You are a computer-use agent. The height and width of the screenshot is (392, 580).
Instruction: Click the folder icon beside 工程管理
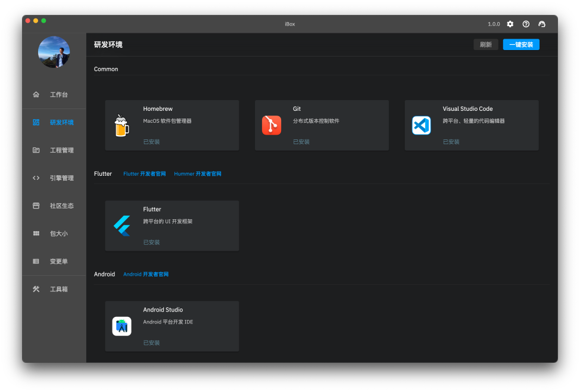click(x=36, y=150)
